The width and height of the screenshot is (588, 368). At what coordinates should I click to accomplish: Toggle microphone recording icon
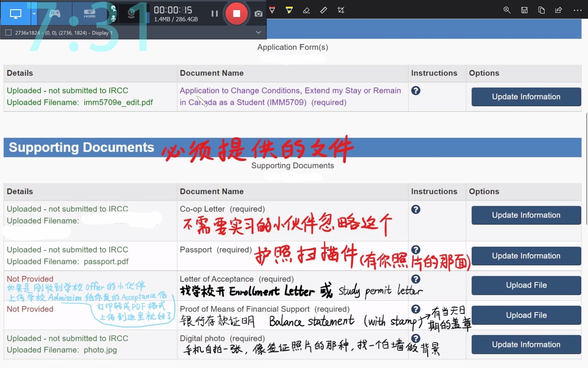[113, 19]
